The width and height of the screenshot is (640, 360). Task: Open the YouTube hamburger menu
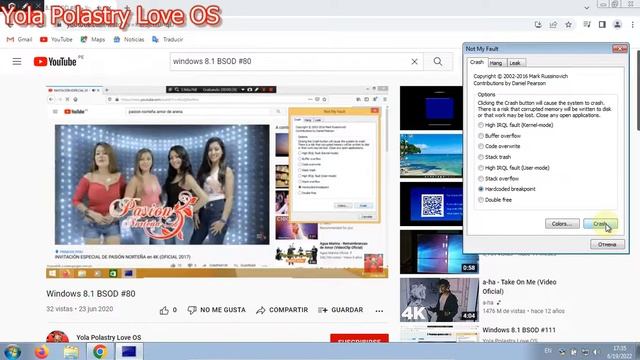pyautogui.click(x=17, y=62)
